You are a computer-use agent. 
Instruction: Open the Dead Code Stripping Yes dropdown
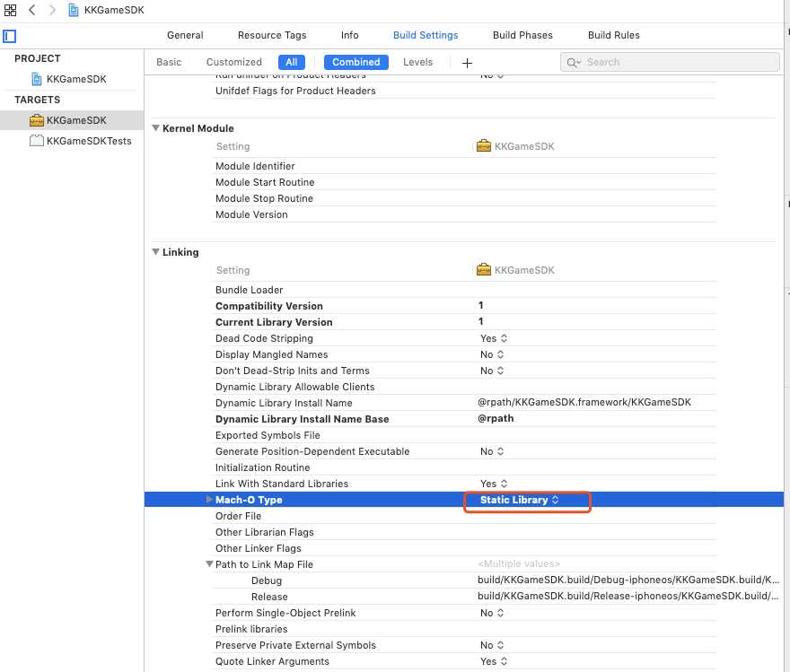tap(494, 338)
